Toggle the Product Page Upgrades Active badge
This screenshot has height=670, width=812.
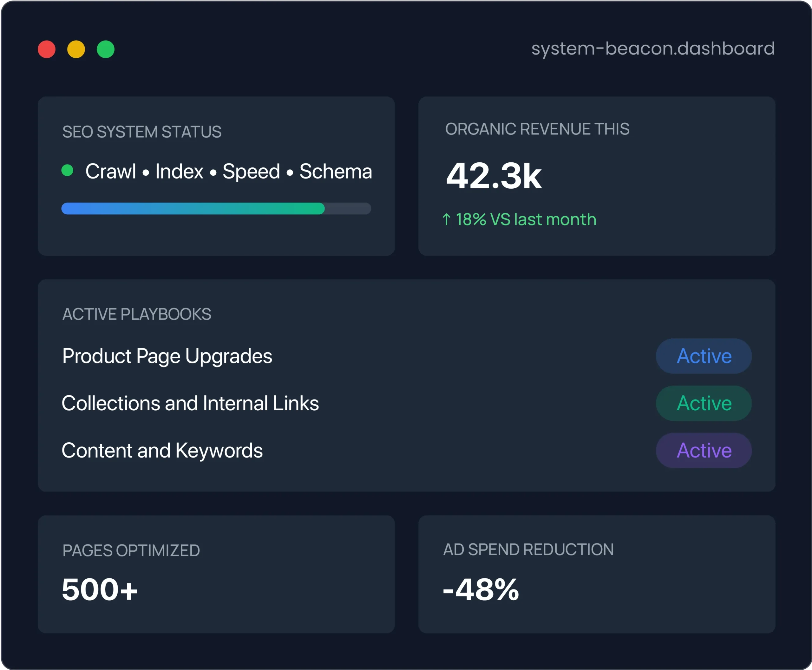point(704,356)
